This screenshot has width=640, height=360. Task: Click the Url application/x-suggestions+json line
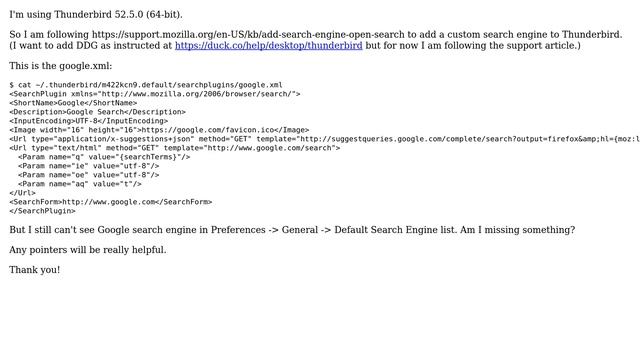(x=324, y=139)
